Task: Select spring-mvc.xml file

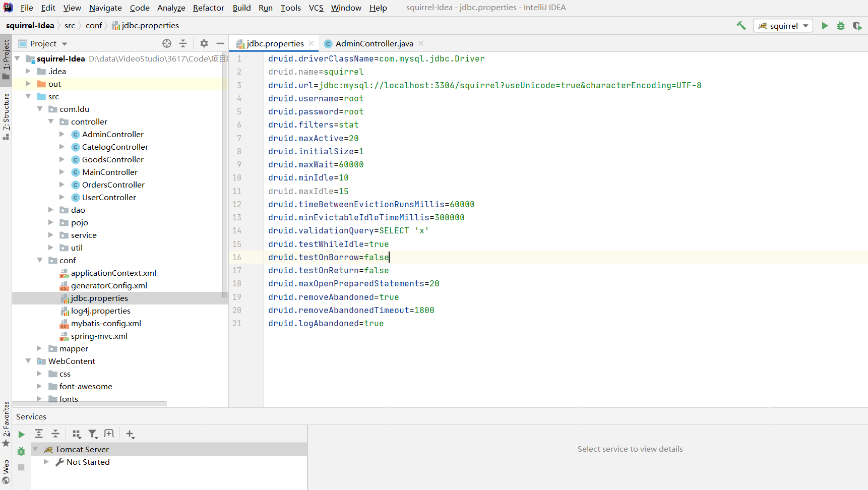Action: click(99, 336)
